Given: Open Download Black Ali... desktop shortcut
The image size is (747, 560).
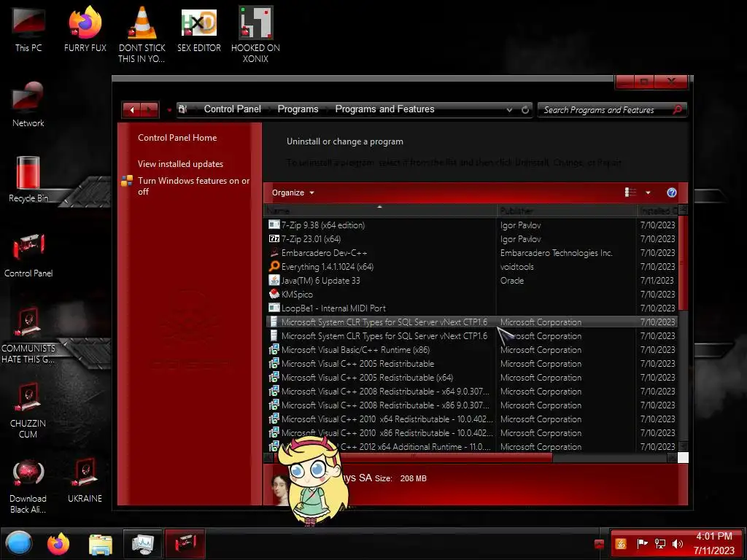Looking at the screenshot, I should tap(28, 486).
